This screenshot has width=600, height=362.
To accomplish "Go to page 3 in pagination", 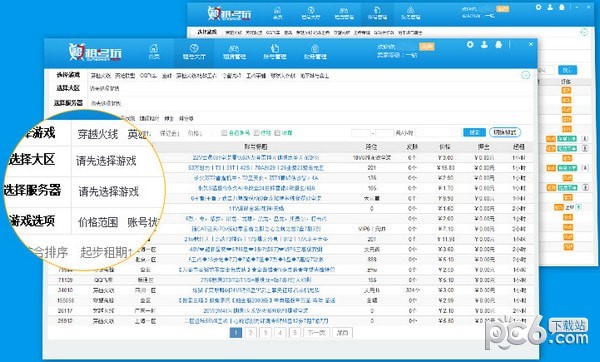I will pyautogui.click(x=265, y=333).
